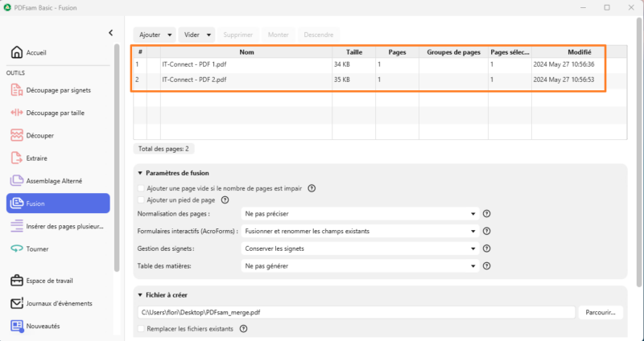The height and width of the screenshot is (341, 644).
Task: Click the Parcourir... browse button
Action: click(601, 311)
